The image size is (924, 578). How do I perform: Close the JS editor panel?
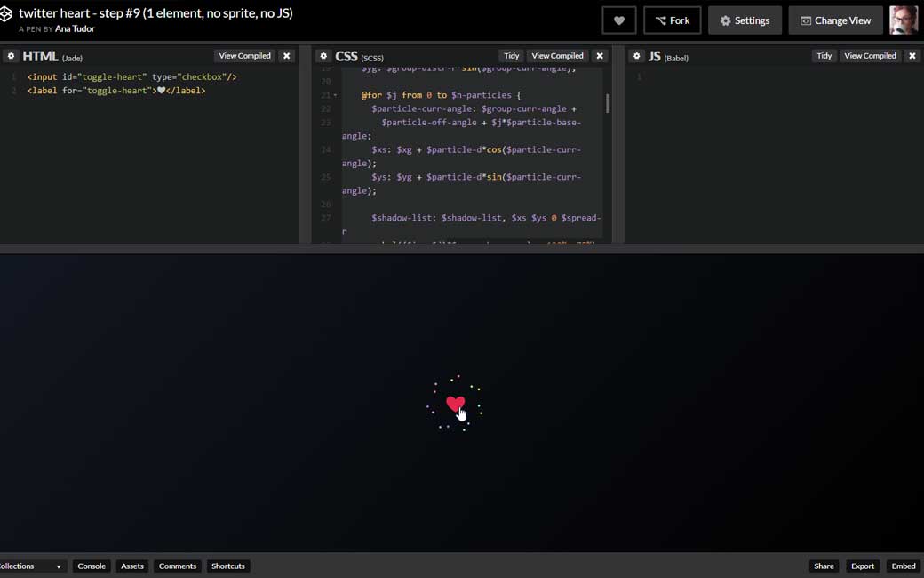pyautogui.click(x=912, y=56)
